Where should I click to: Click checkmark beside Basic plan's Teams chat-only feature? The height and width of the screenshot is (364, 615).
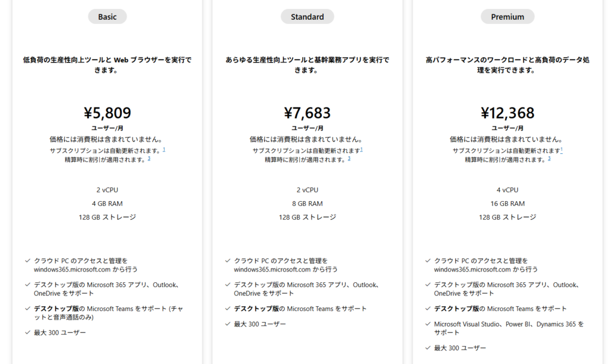(28, 309)
